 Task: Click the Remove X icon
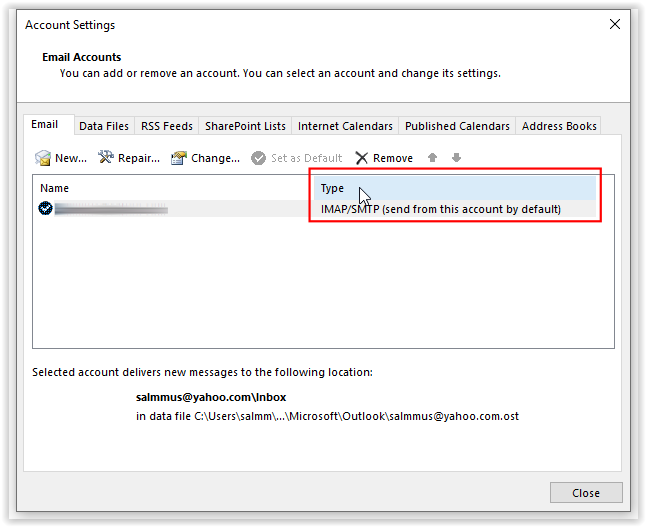pos(362,158)
